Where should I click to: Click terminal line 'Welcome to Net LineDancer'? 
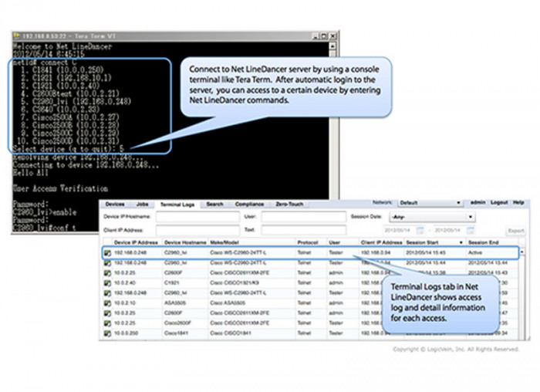(62, 46)
